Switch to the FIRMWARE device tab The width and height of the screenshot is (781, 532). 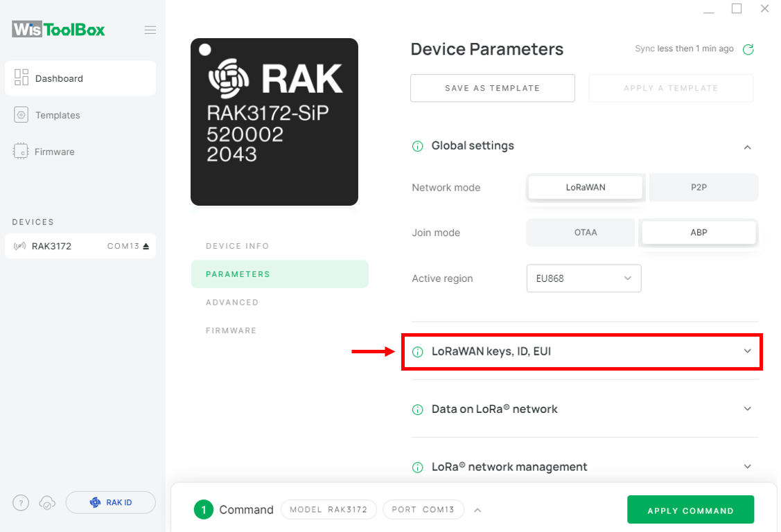pos(231,330)
